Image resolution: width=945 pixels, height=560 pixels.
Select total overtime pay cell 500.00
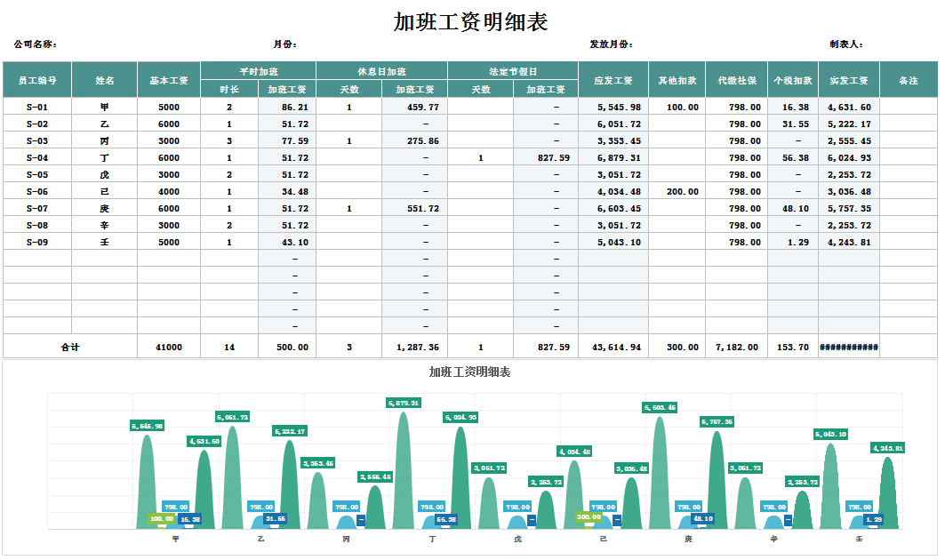(287, 347)
